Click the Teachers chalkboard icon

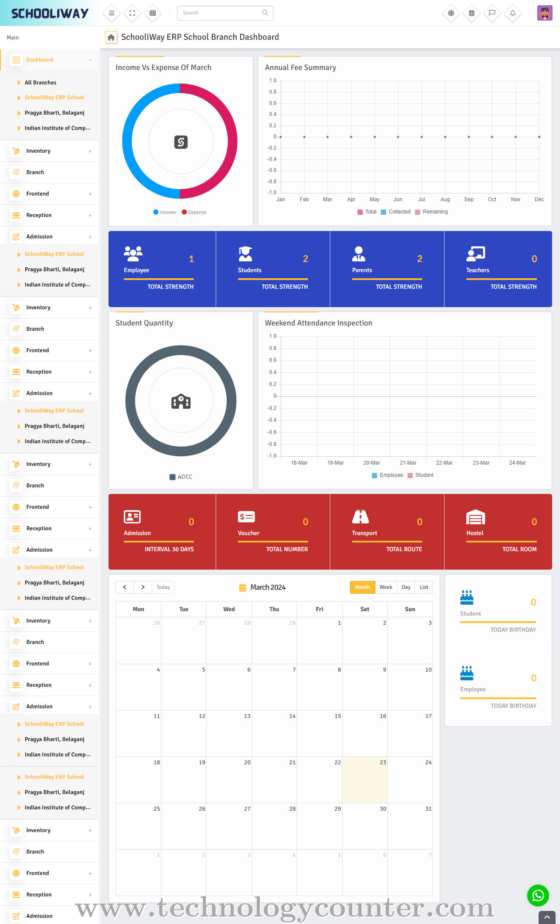[476, 253]
